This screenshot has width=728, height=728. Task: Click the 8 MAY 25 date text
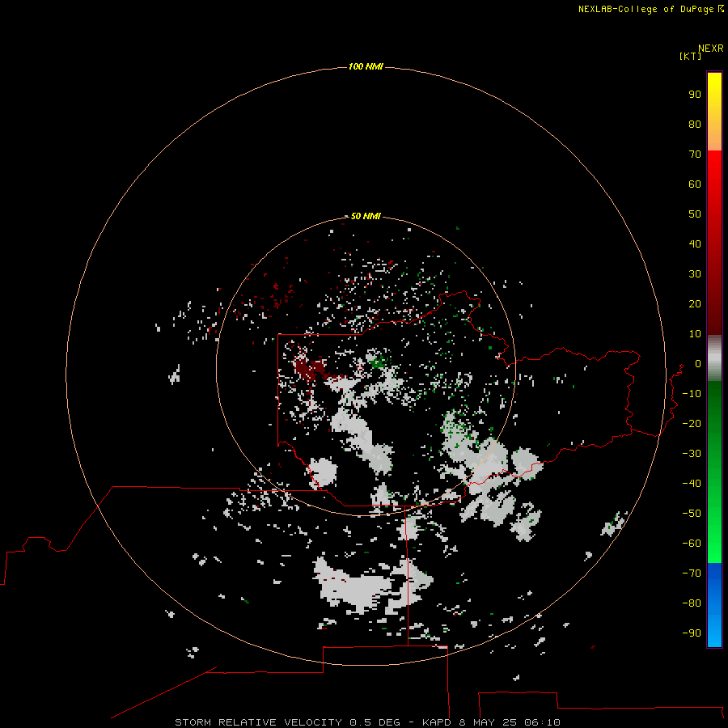pos(488,722)
